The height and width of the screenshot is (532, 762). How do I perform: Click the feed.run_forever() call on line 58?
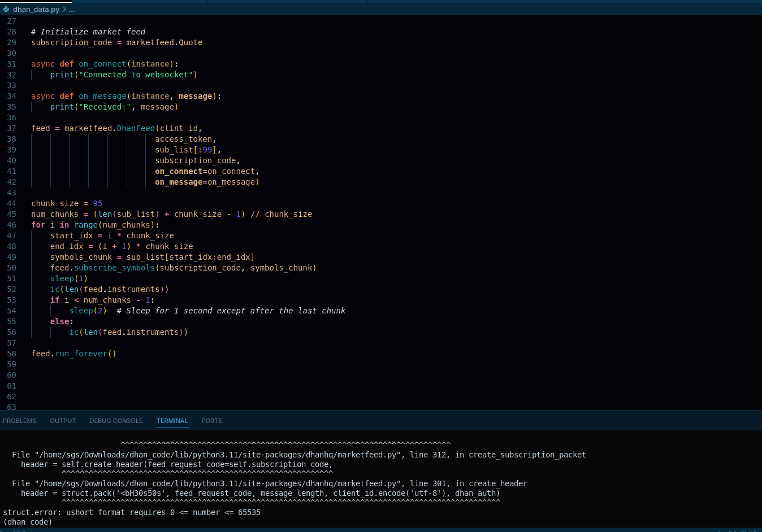tap(73, 354)
